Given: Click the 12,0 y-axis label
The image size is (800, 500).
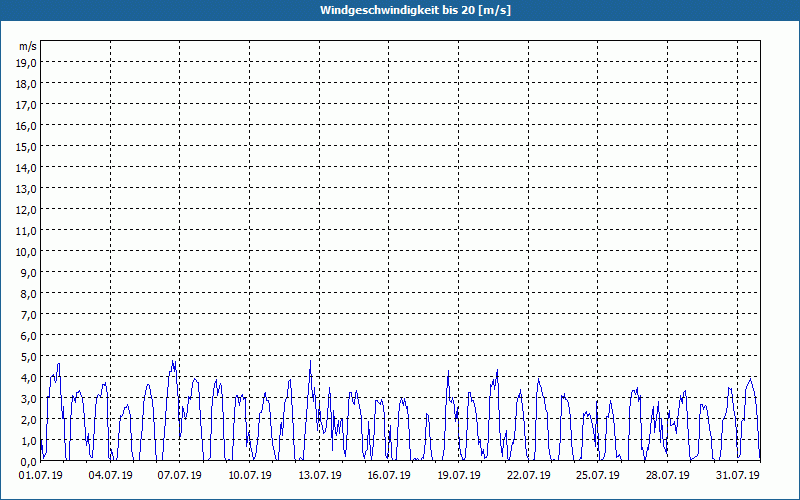Looking at the screenshot, I should [x=27, y=209].
